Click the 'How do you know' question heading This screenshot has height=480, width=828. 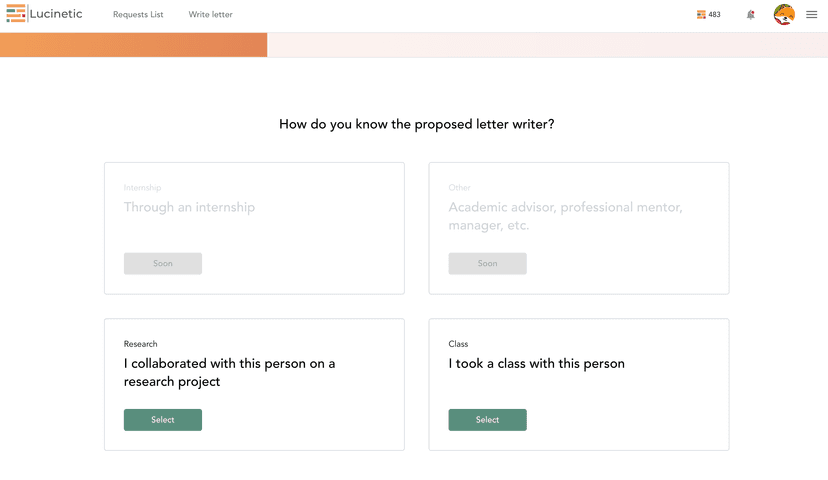(416, 125)
